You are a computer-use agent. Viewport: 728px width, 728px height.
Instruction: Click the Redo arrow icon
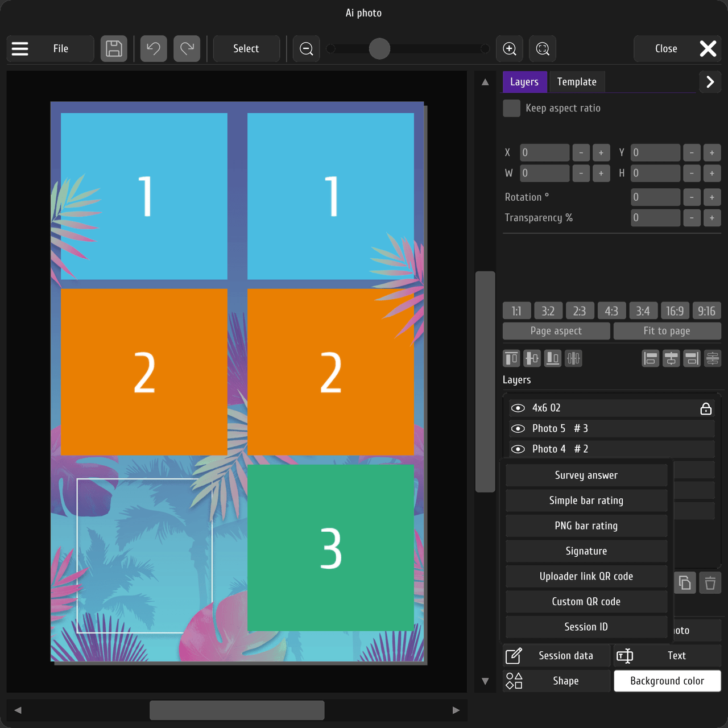[187, 49]
